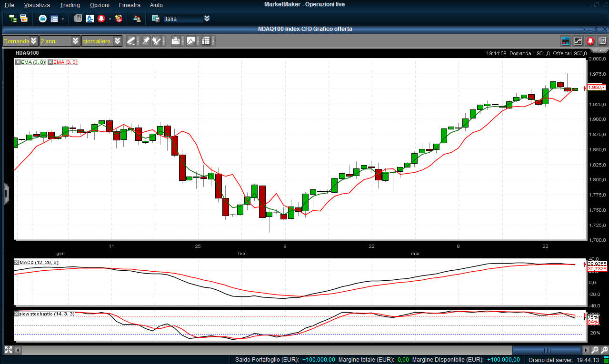Click the microscope research icon
This screenshot has width=609, height=364.
pyautogui.click(x=90, y=19)
